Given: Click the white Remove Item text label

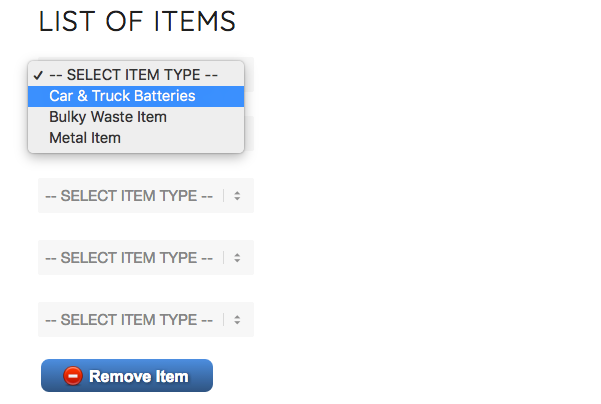Looking at the screenshot, I should pos(139,376).
